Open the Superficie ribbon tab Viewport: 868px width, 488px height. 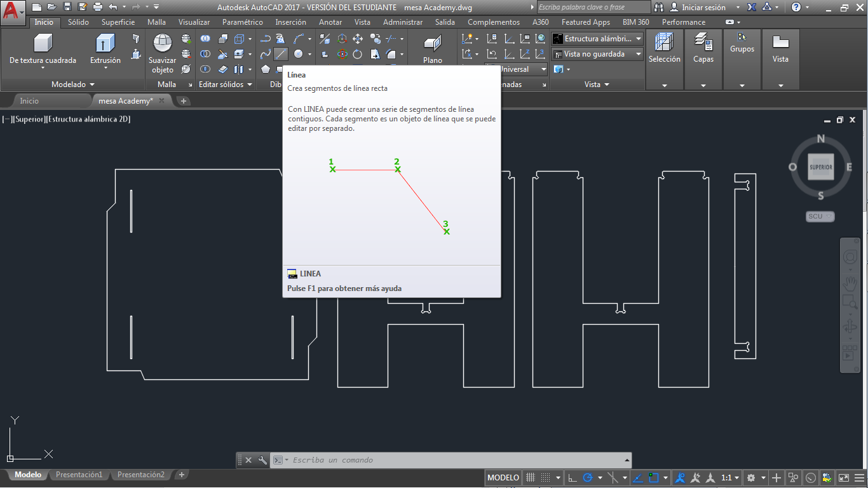point(118,22)
